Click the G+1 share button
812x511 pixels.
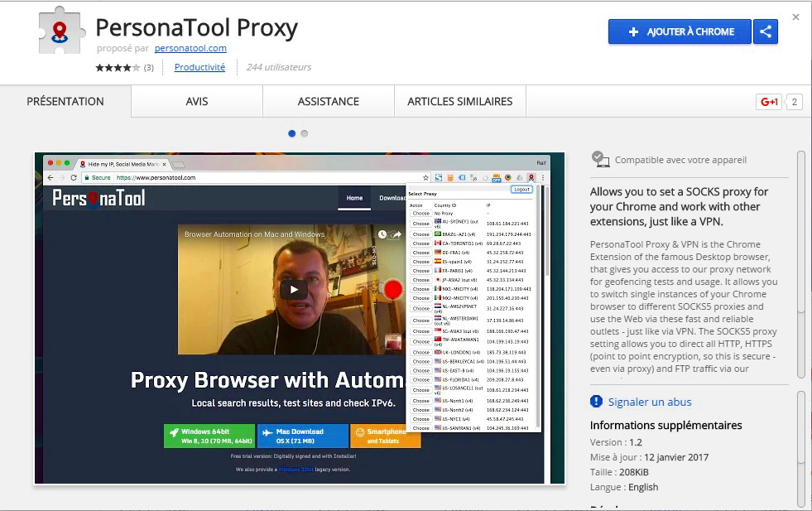click(768, 101)
